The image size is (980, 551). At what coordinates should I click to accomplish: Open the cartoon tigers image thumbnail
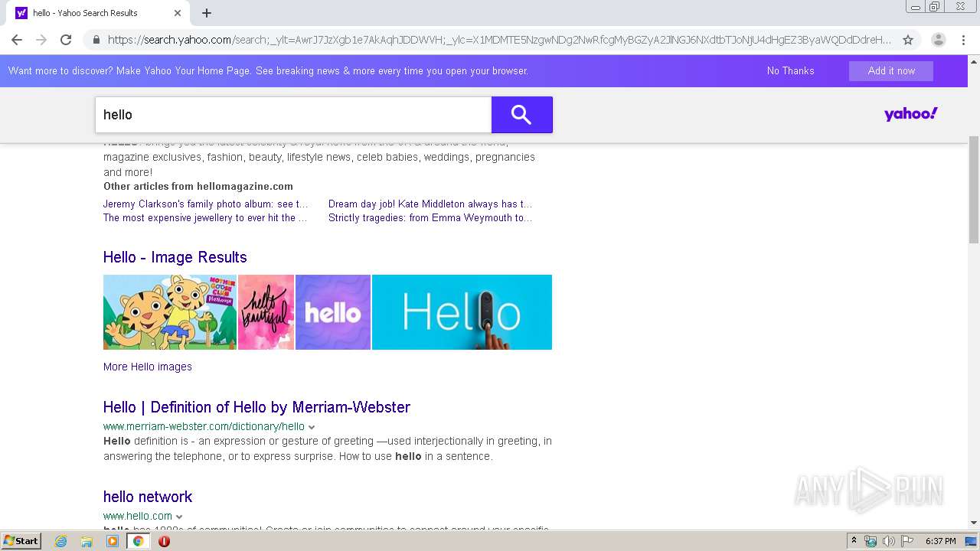click(170, 312)
